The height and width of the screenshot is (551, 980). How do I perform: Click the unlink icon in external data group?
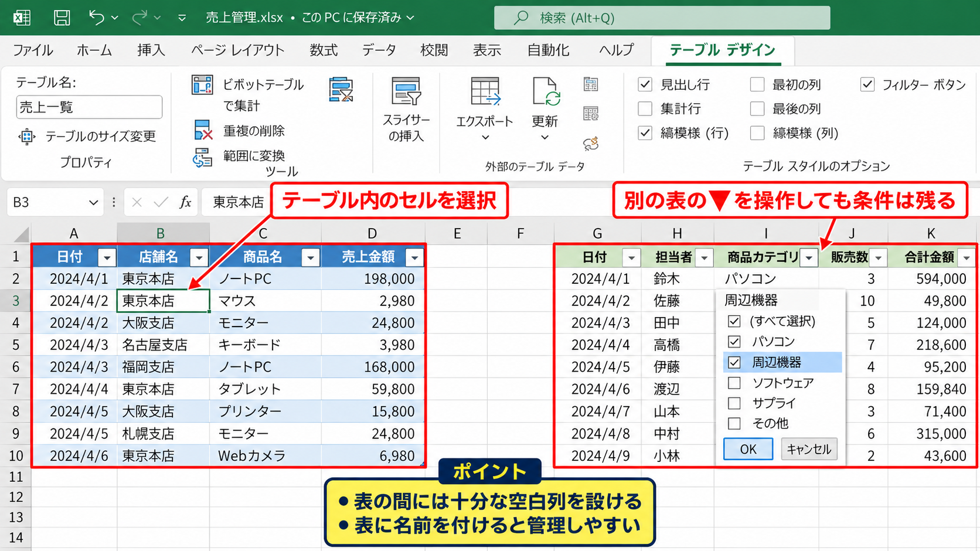click(591, 143)
